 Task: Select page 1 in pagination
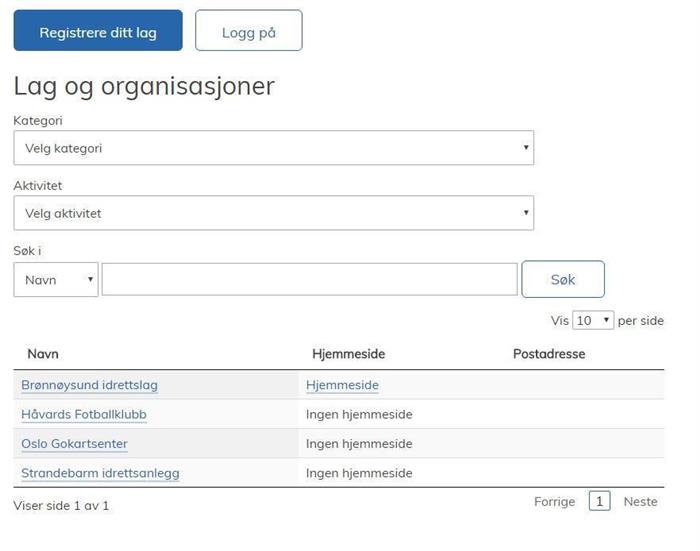[600, 501]
